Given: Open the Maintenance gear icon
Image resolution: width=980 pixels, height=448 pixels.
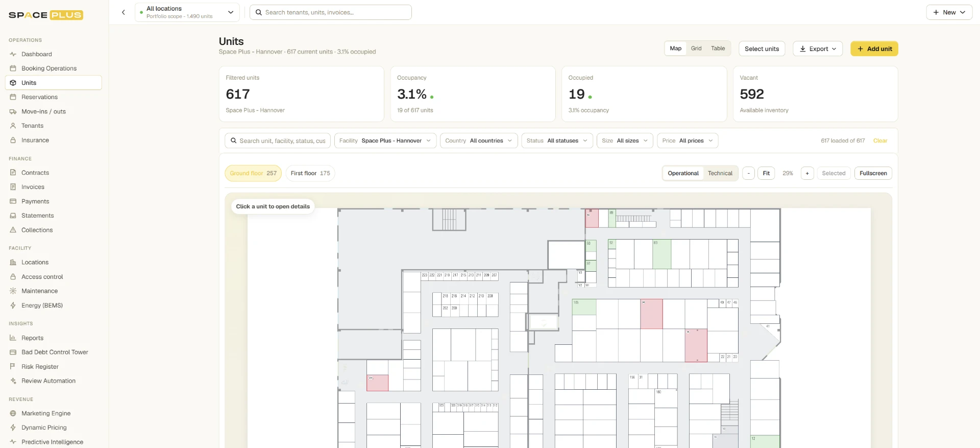Looking at the screenshot, I should pyautogui.click(x=13, y=291).
